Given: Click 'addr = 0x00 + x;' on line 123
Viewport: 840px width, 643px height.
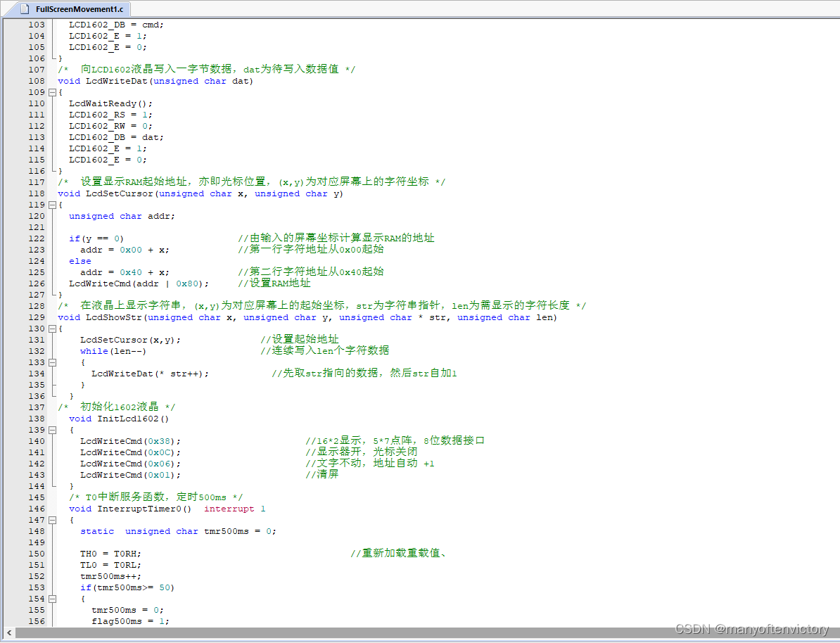Looking at the screenshot, I should point(125,250).
